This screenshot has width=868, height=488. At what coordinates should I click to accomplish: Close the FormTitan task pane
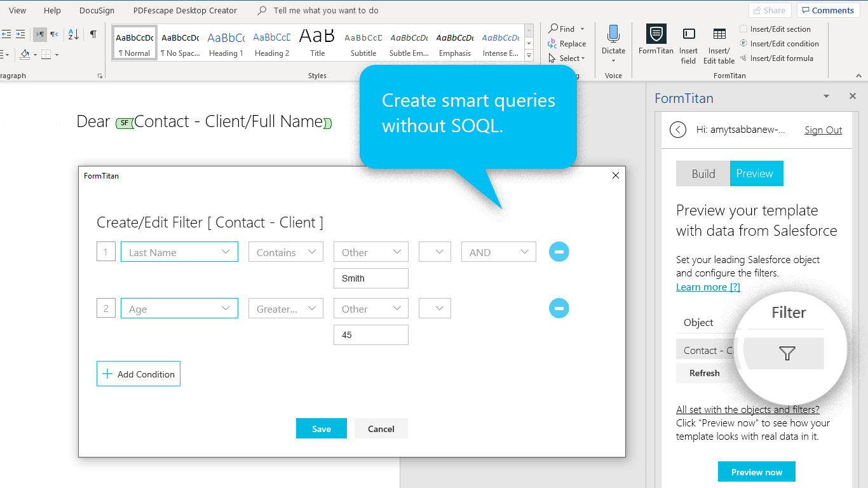pyautogui.click(x=853, y=97)
